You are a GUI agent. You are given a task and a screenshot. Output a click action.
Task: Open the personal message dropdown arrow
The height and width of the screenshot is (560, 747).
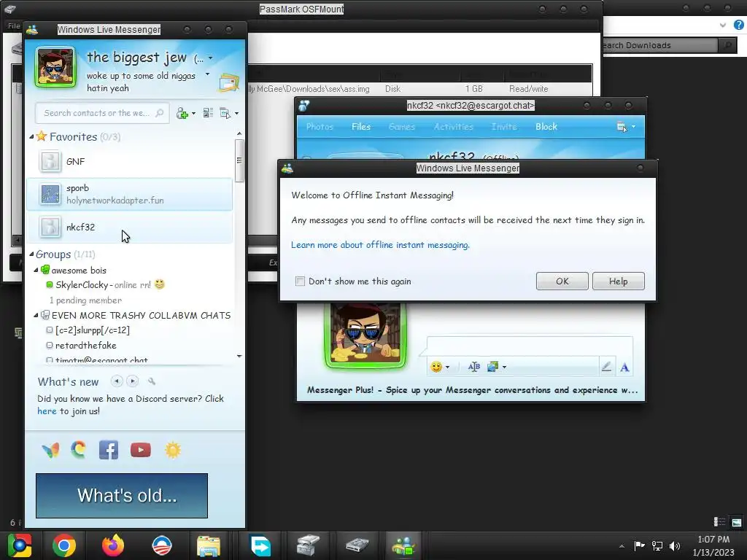(207, 74)
